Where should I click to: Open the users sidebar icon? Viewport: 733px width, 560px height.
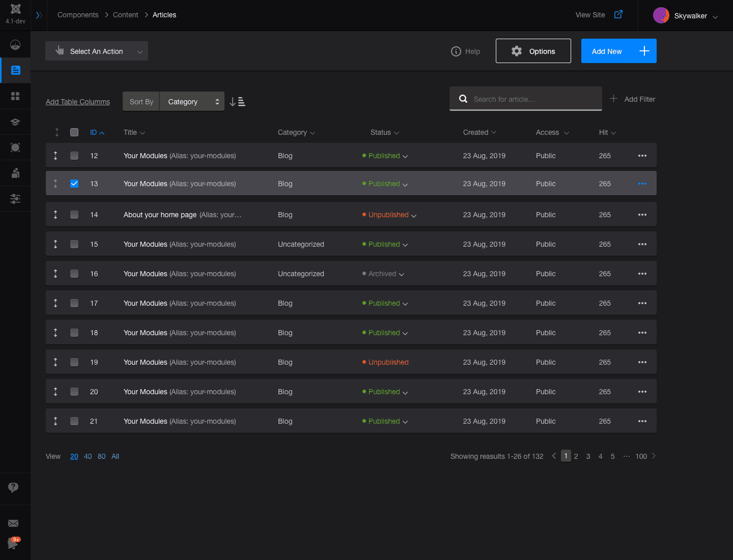click(15, 173)
